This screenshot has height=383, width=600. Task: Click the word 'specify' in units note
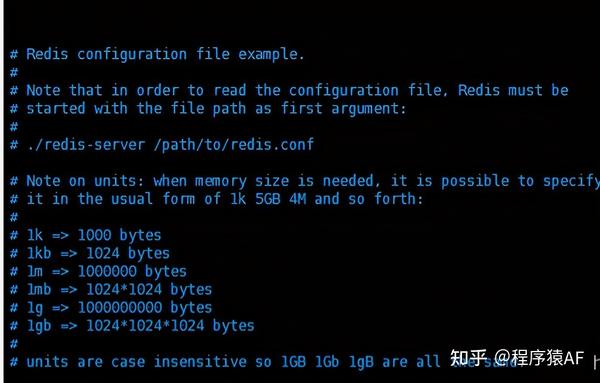572,181
